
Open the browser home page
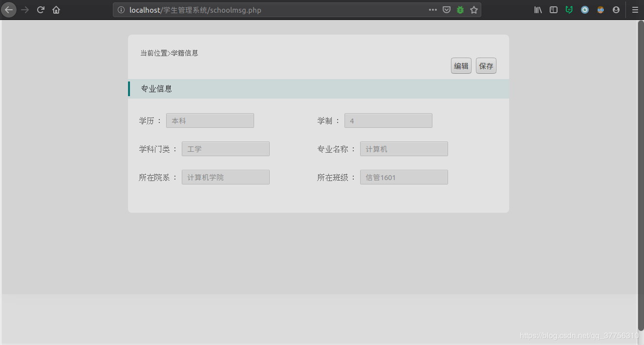coord(56,9)
